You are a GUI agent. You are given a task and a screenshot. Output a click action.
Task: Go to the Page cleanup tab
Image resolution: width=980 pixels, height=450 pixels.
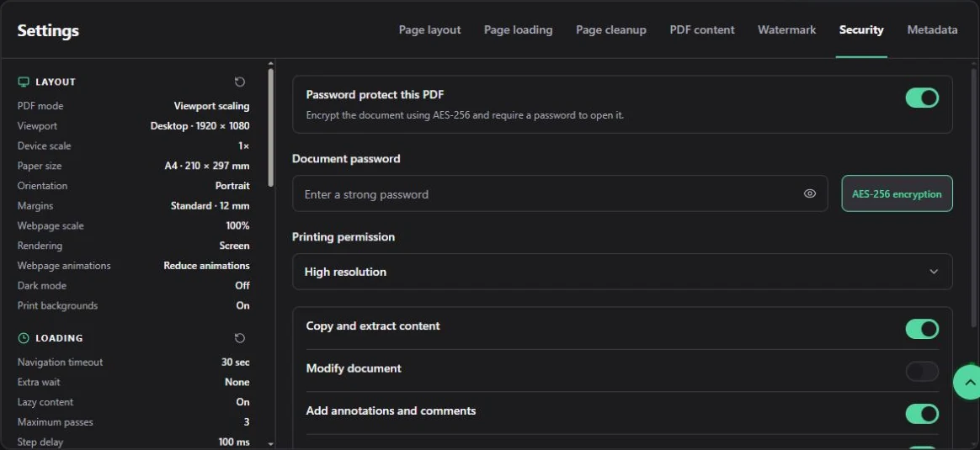610,30
